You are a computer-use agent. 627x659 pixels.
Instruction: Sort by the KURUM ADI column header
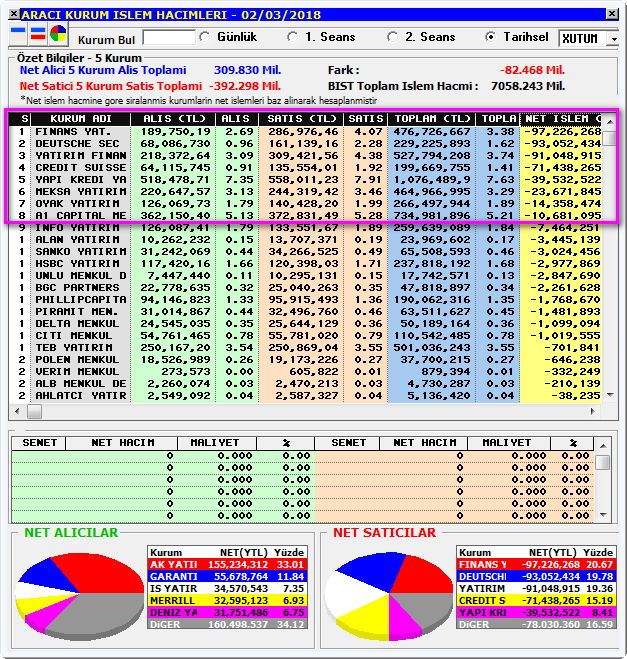coord(81,119)
